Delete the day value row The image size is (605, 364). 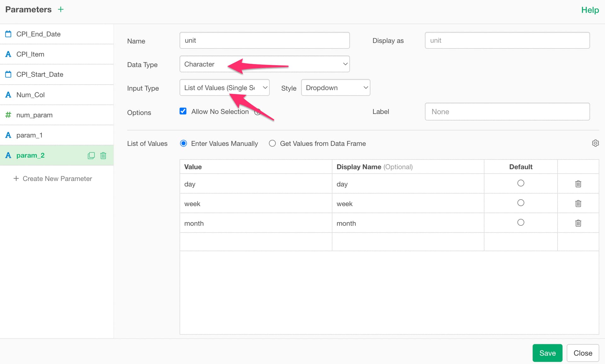point(578,184)
